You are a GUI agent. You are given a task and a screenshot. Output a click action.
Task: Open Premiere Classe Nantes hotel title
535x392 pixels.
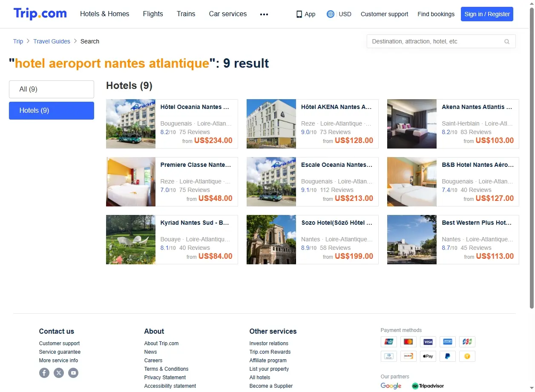click(196, 165)
